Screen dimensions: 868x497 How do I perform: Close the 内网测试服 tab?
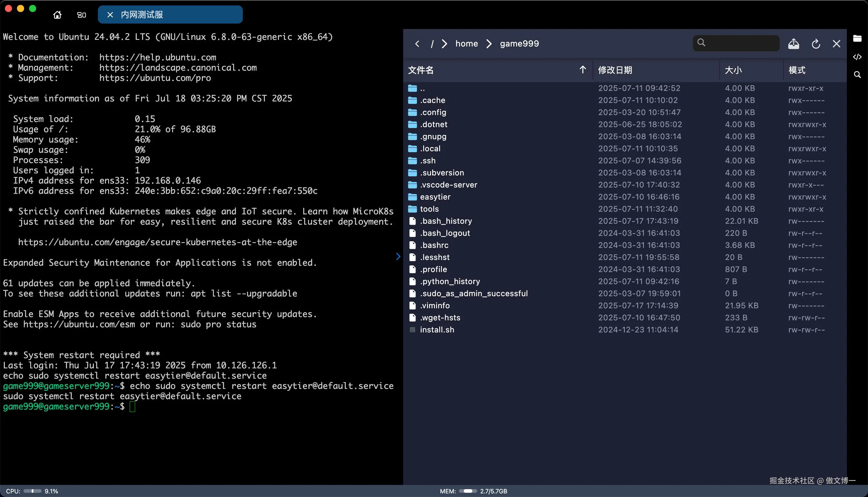click(110, 15)
